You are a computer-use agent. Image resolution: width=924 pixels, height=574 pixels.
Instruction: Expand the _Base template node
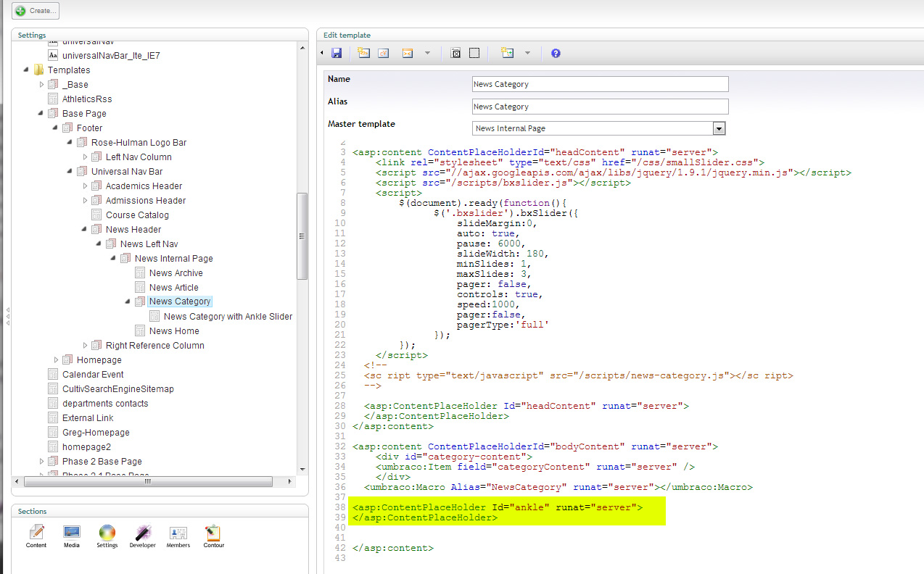(x=41, y=85)
